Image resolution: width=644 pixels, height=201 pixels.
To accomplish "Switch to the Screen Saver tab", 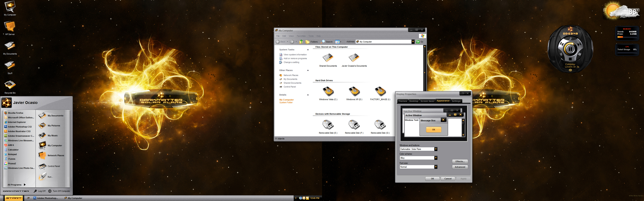I will (x=427, y=101).
